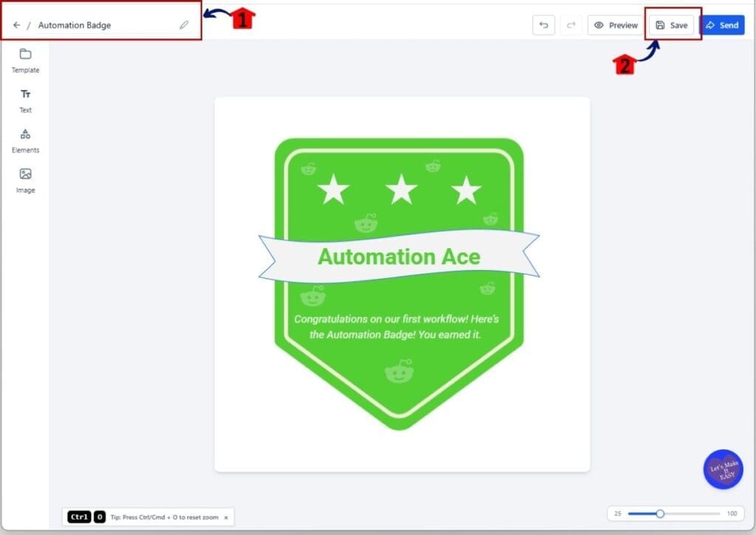Viewport: 756px width, 535px height.
Task: Redo the last change
Action: click(x=570, y=24)
